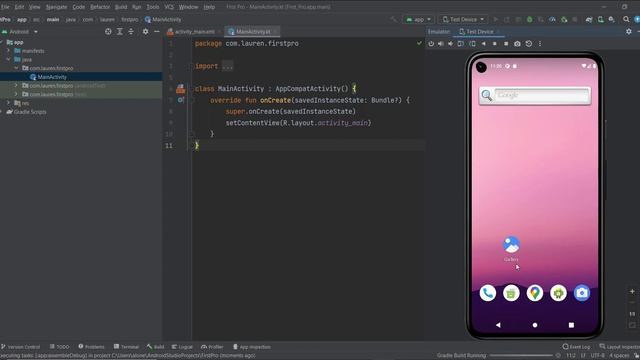Open the Refactor menu
Screen dimensions: 640x360
click(x=100, y=7)
